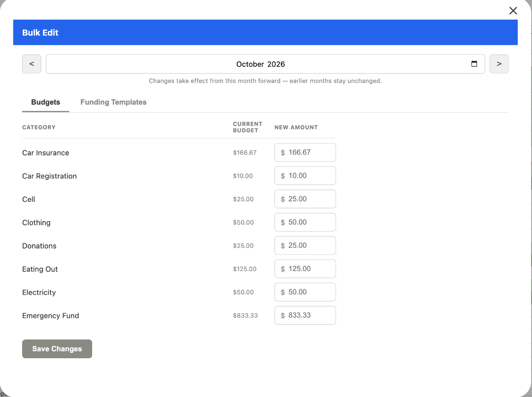Click current budget $125.00 for Eating Out
This screenshot has height=397, width=532.
(x=245, y=269)
